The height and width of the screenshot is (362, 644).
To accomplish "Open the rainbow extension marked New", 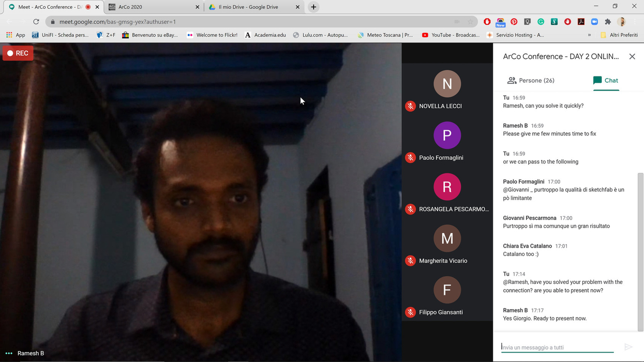I will click(x=500, y=22).
